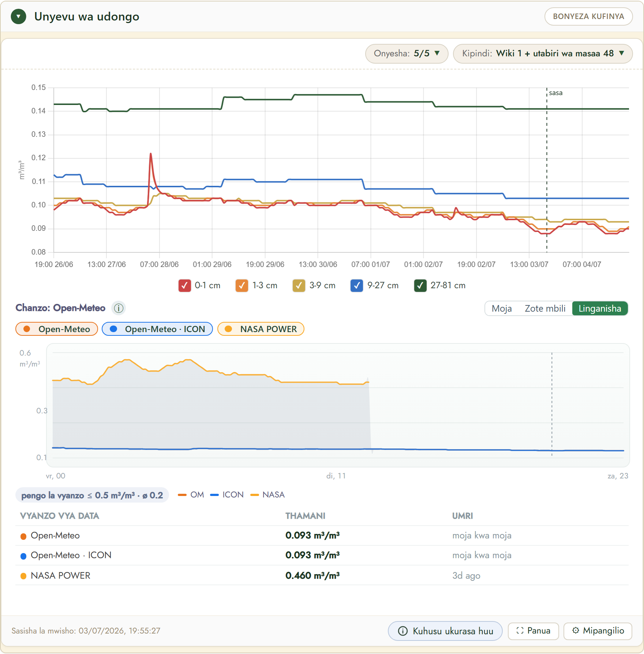Click the sasa marker line on the chart

coord(547,170)
